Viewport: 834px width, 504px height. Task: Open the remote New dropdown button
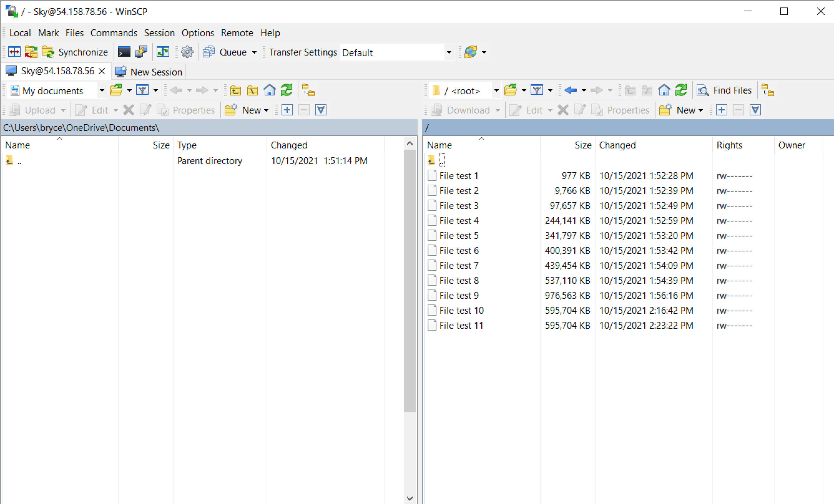click(681, 110)
